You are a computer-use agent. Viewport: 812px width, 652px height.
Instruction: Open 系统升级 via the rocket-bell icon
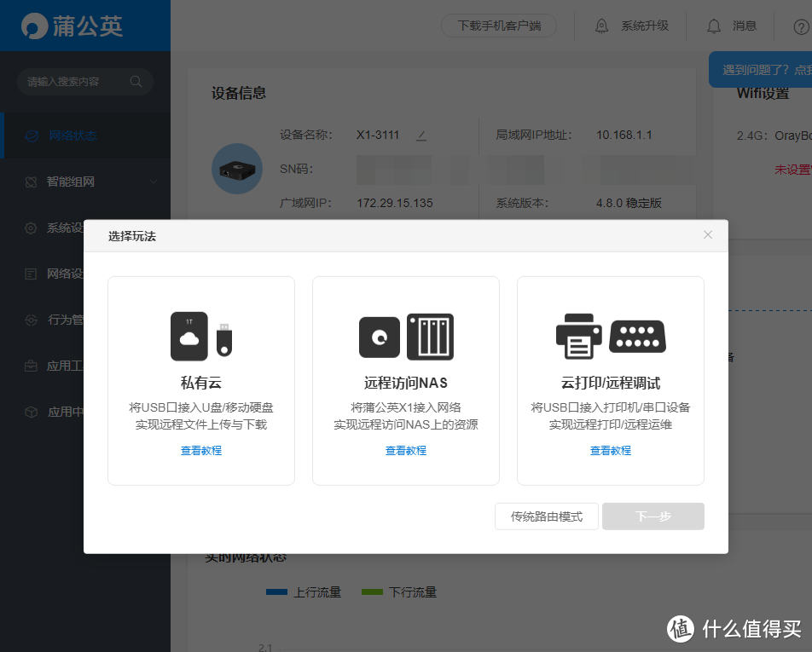(x=601, y=26)
